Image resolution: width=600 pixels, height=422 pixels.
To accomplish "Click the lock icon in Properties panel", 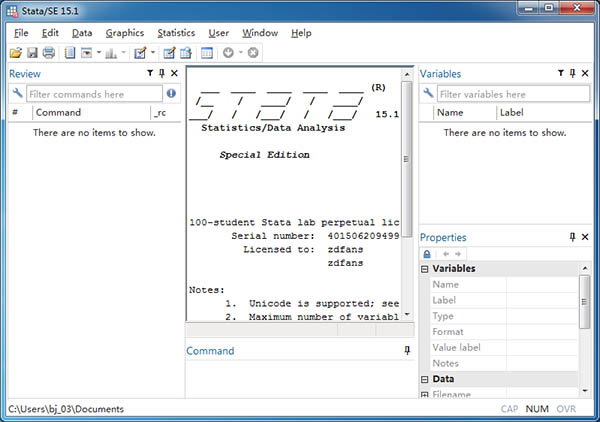I will tap(427, 254).
